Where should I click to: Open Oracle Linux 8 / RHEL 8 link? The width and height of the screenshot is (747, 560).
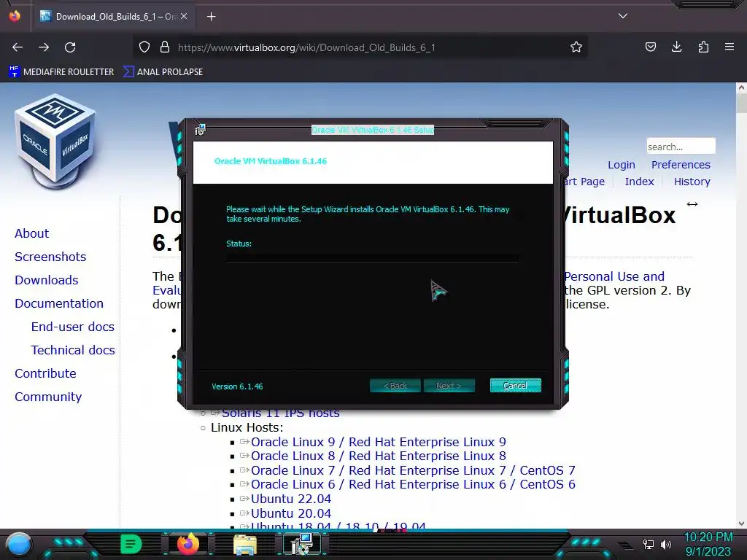point(379,456)
